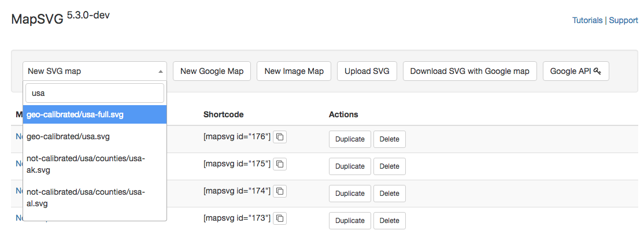The image size is (644, 234).
Task: Click the Actions column header
Action: (x=343, y=114)
